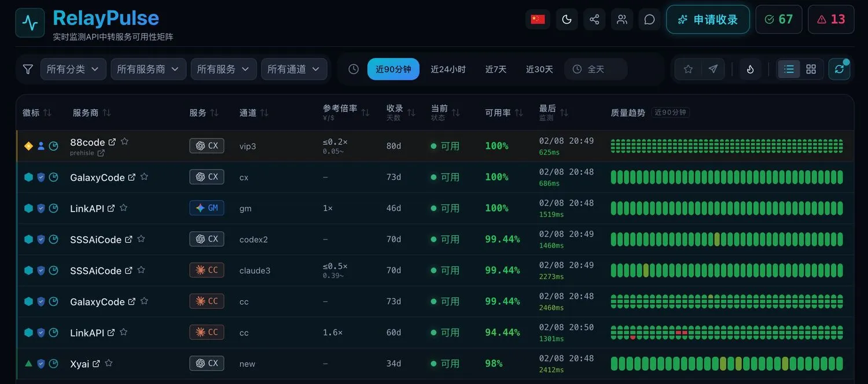Open LinkAPI gm row external link
This screenshot has height=384, width=868.
(111, 208)
